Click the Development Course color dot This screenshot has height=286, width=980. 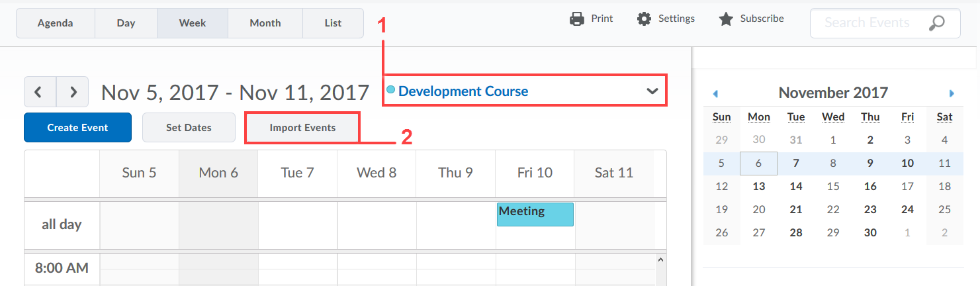coord(390,90)
